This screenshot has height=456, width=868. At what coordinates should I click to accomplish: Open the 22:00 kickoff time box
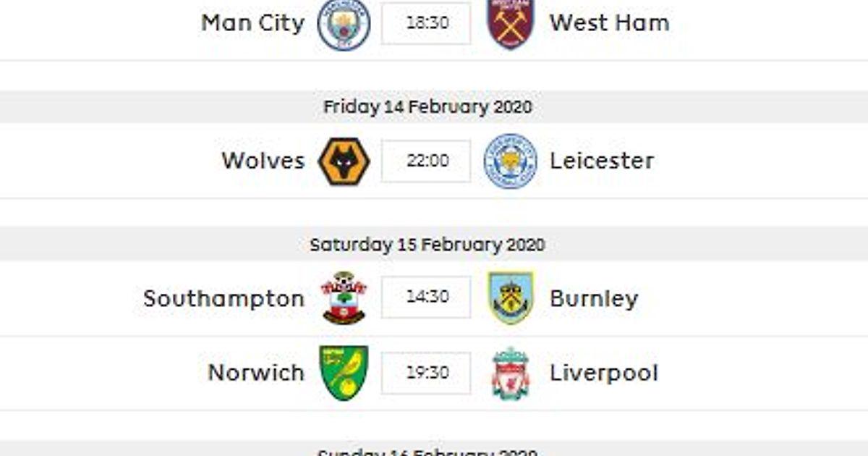click(427, 161)
